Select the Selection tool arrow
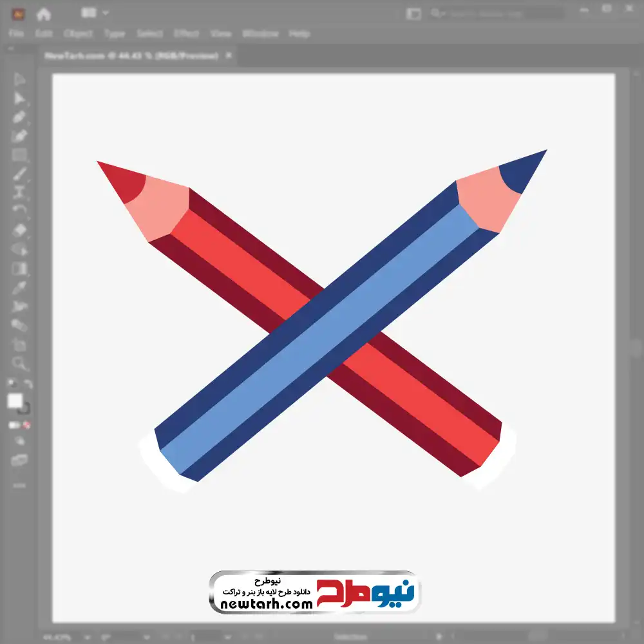Image resolution: width=644 pixels, height=644 pixels. [19, 80]
